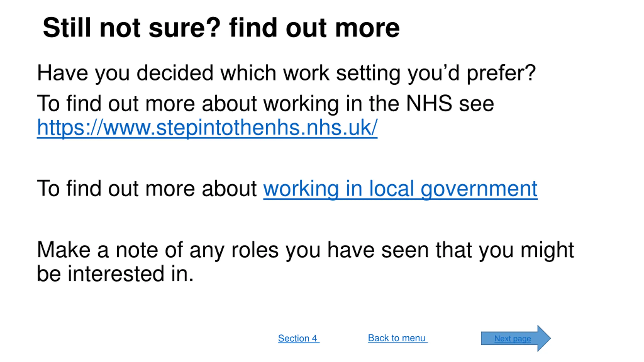This screenshot has width=644, height=362.
Task: Click the word menu in the Back to menu link
Action: click(x=413, y=338)
